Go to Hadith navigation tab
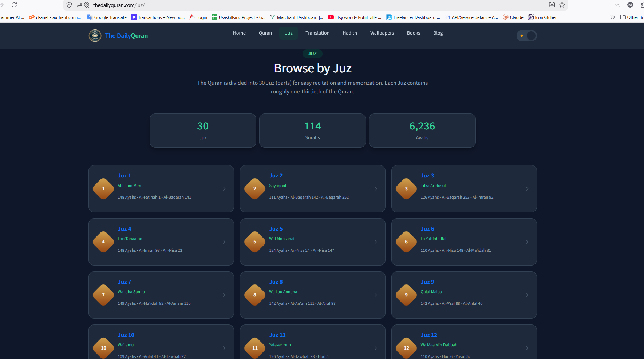Image resolution: width=644 pixels, height=359 pixels. (350, 33)
